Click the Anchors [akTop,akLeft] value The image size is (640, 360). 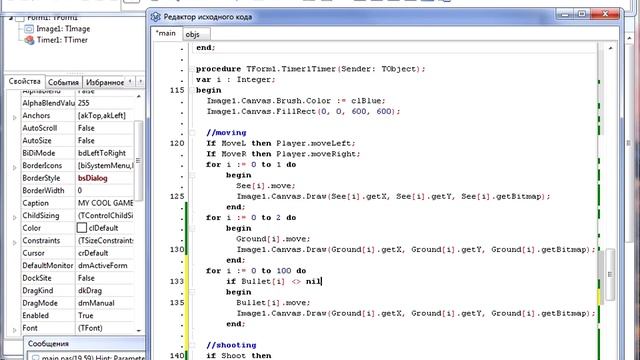(105, 116)
